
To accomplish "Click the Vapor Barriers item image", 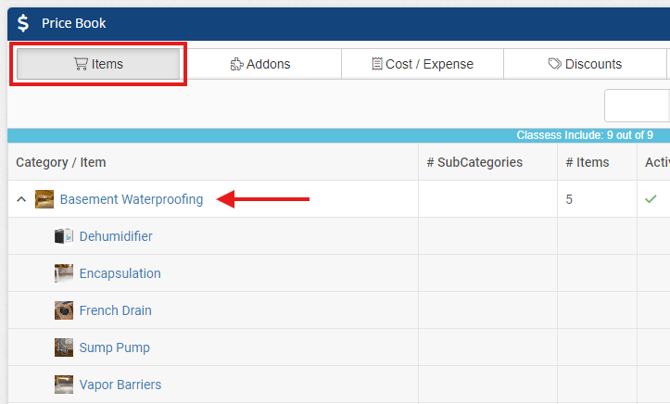I will point(64,384).
